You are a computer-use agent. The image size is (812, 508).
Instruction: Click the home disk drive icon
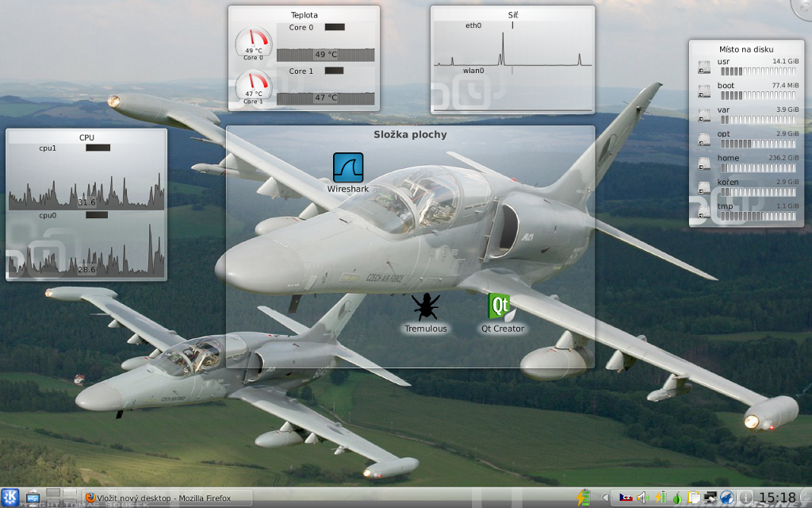704,164
